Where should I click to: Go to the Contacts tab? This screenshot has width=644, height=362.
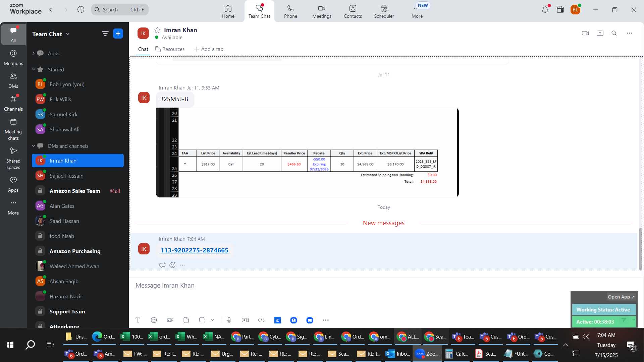353,11
